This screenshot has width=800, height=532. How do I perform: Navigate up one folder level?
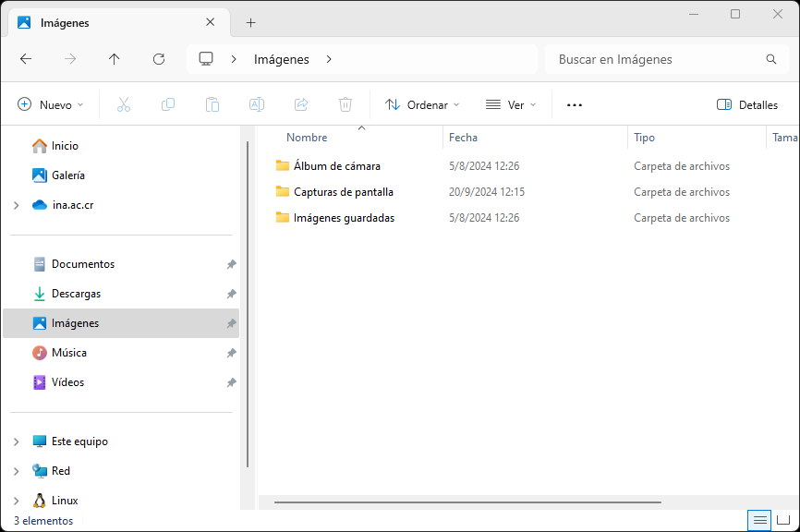coord(114,58)
